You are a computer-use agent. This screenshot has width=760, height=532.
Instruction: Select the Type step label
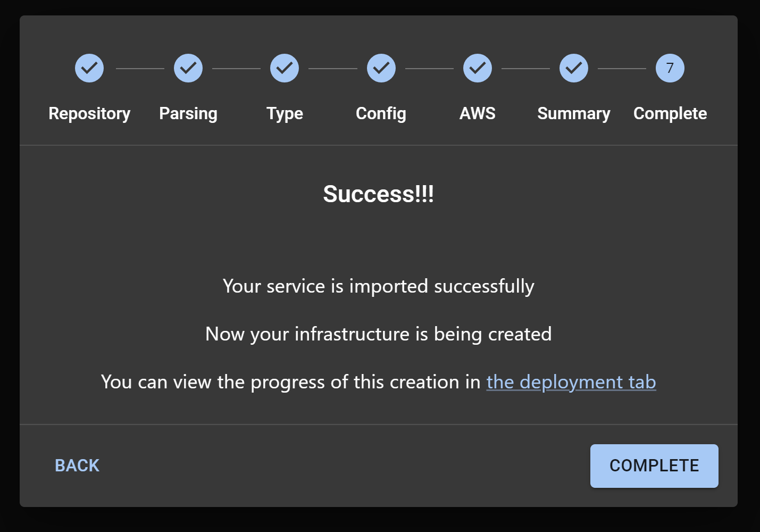click(x=285, y=114)
